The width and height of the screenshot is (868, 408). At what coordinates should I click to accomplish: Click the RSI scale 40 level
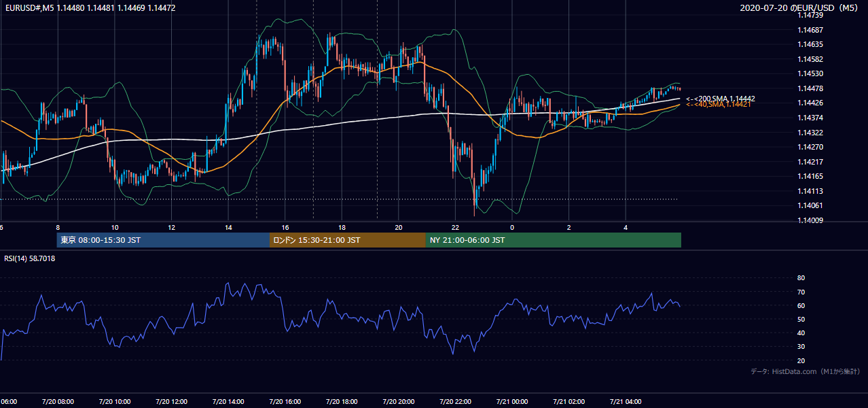pyautogui.click(x=801, y=333)
